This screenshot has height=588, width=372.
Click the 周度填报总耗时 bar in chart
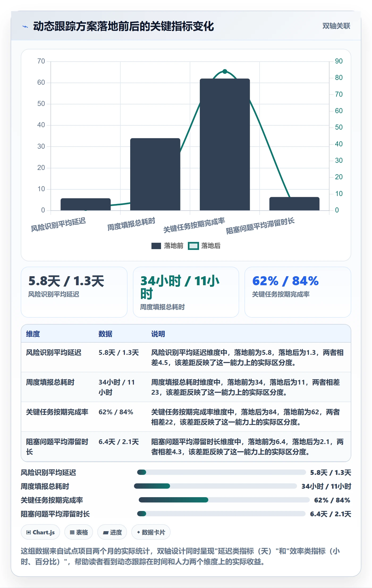tap(155, 174)
